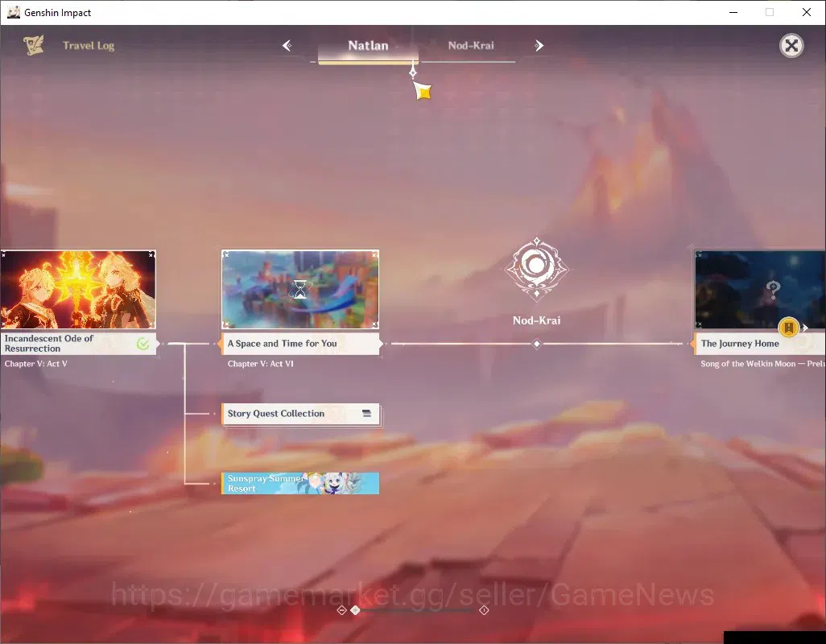826x644 pixels.
Task: Click the diamond node under Nod-Krai
Action: click(536, 344)
